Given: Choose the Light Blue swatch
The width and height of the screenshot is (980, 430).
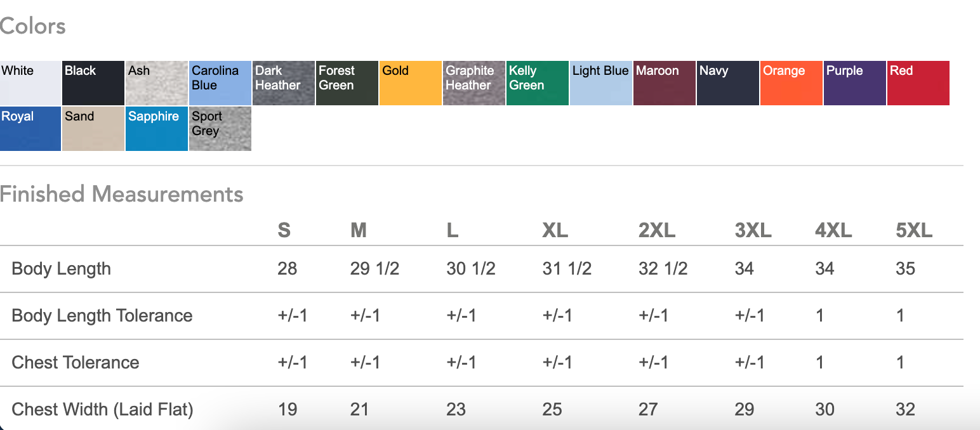Looking at the screenshot, I should pyautogui.click(x=601, y=83).
